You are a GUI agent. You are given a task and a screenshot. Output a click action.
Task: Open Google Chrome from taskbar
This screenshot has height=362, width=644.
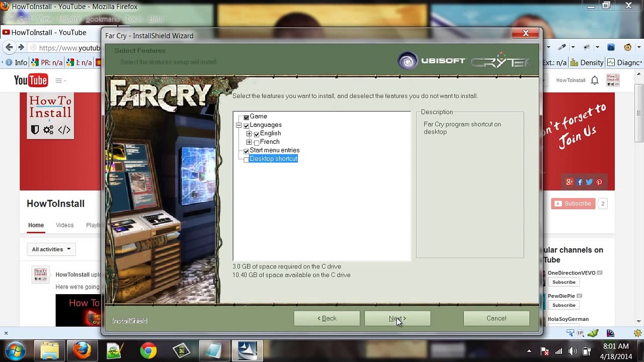pyautogui.click(x=148, y=350)
